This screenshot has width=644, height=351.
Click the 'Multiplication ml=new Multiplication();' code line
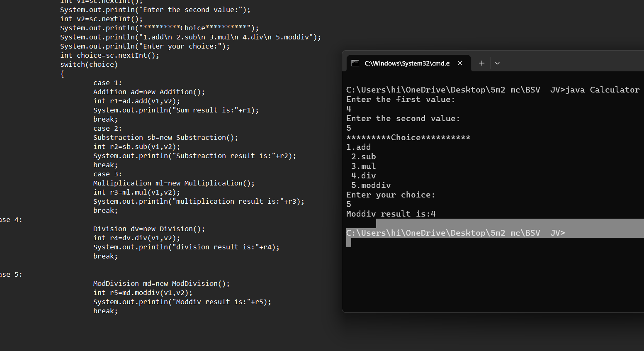pyautogui.click(x=174, y=183)
